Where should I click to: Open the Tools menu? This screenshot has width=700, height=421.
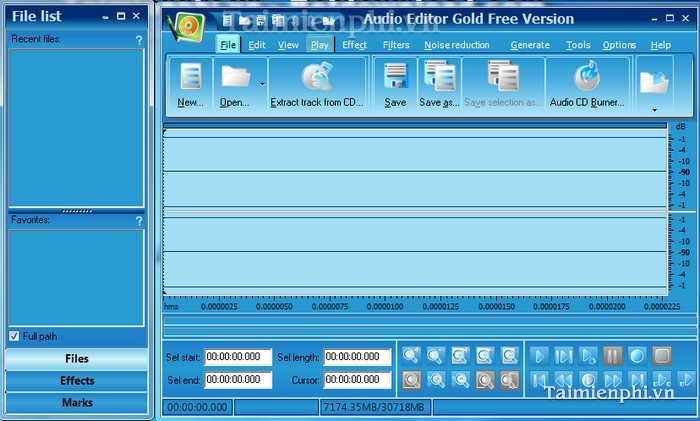[x=578, y=45]
